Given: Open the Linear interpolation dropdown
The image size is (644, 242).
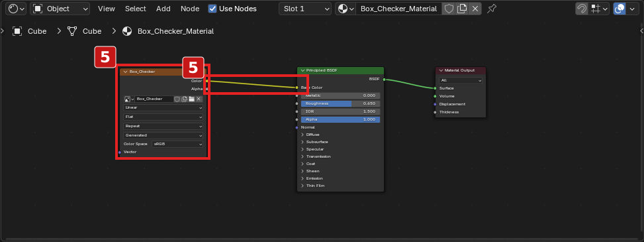Looking at the screenshot, I should point(163,108).
